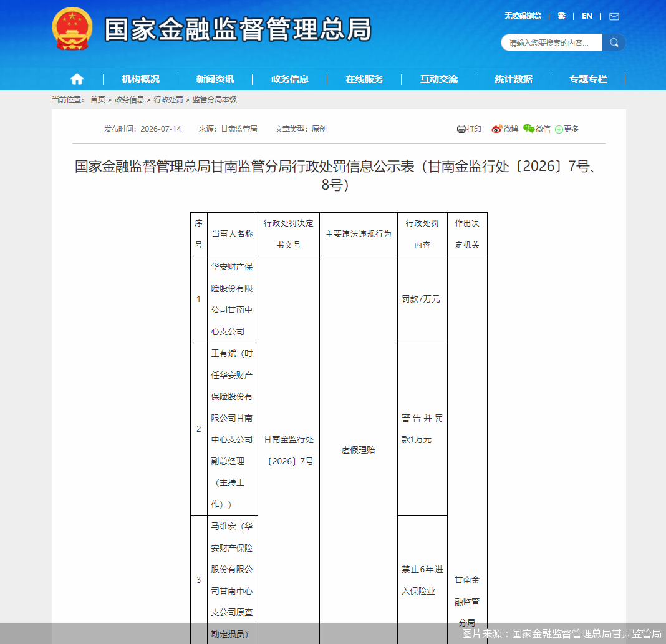Switch to traditional Chinese with 繁
Viewport: 666px width, 644px height.
coord(561,16)
